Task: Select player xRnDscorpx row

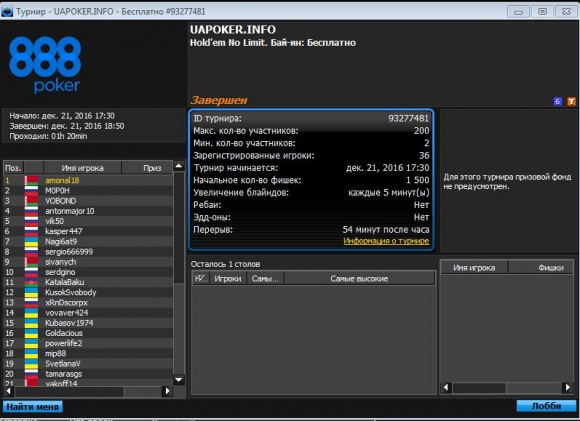Action: point(88,303)
